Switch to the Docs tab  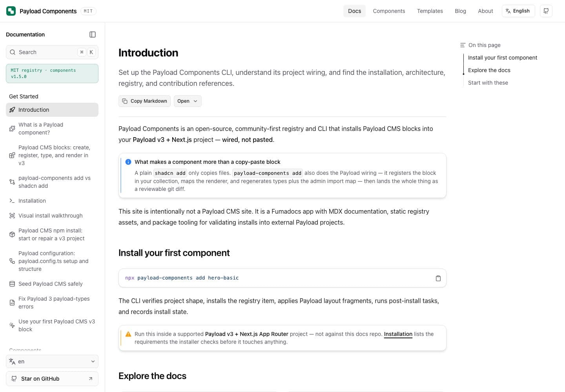354,11
